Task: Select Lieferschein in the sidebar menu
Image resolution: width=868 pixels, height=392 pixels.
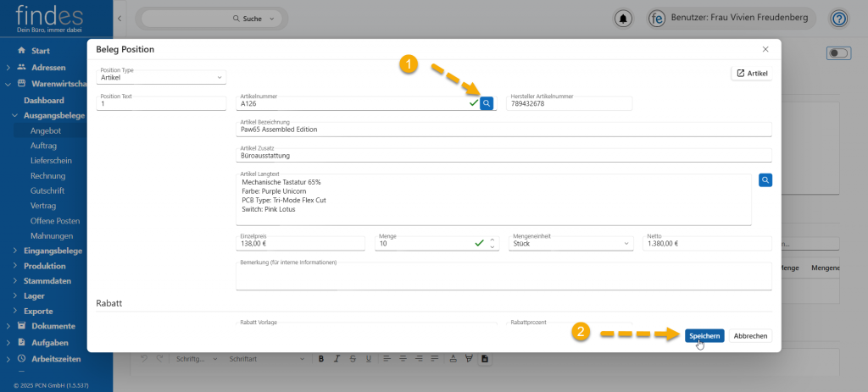Action: coord(51,160)
